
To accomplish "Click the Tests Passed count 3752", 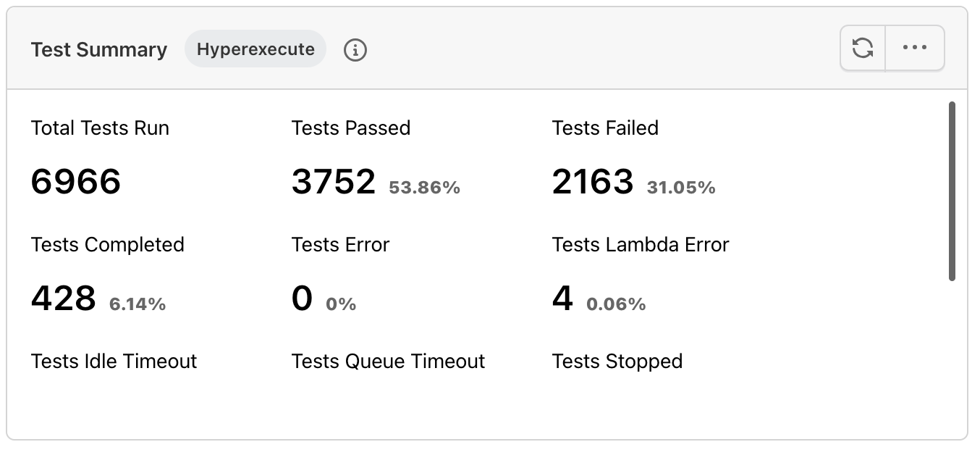I will pyautogui.click(x=334, y=181).
